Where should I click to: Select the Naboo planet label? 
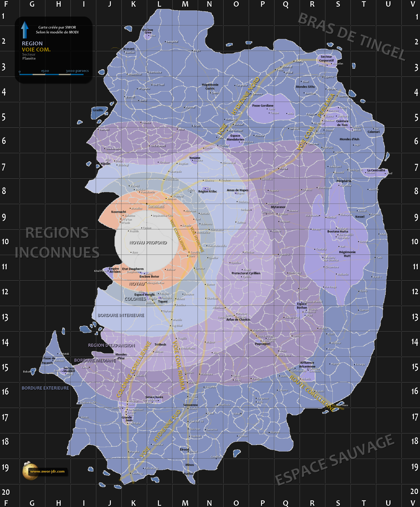point(236,375)
